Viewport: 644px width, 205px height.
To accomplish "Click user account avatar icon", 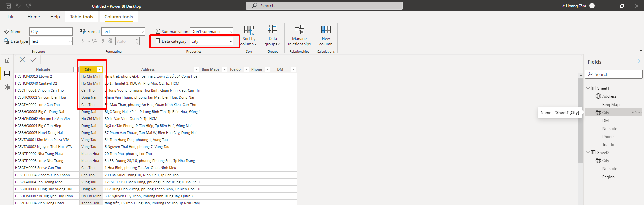I will tap(592, 6).
